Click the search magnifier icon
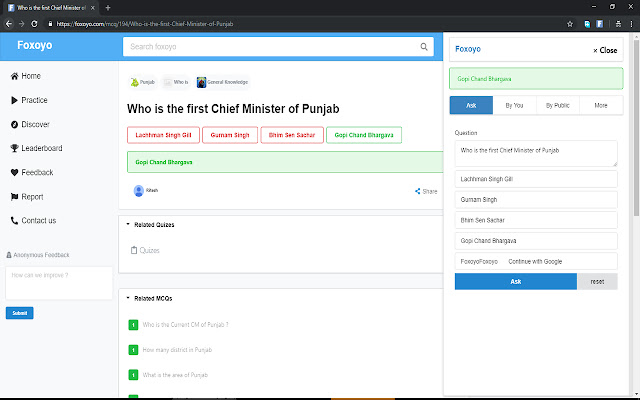 click(424, 46)
